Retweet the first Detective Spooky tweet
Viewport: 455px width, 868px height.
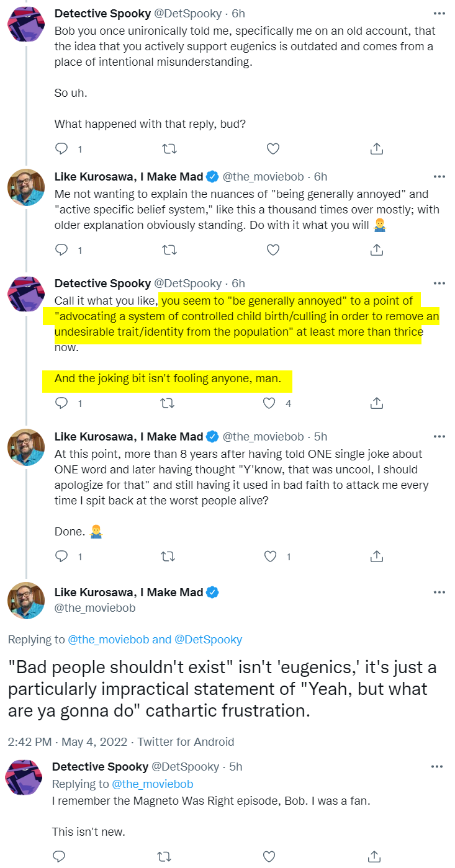168,149
